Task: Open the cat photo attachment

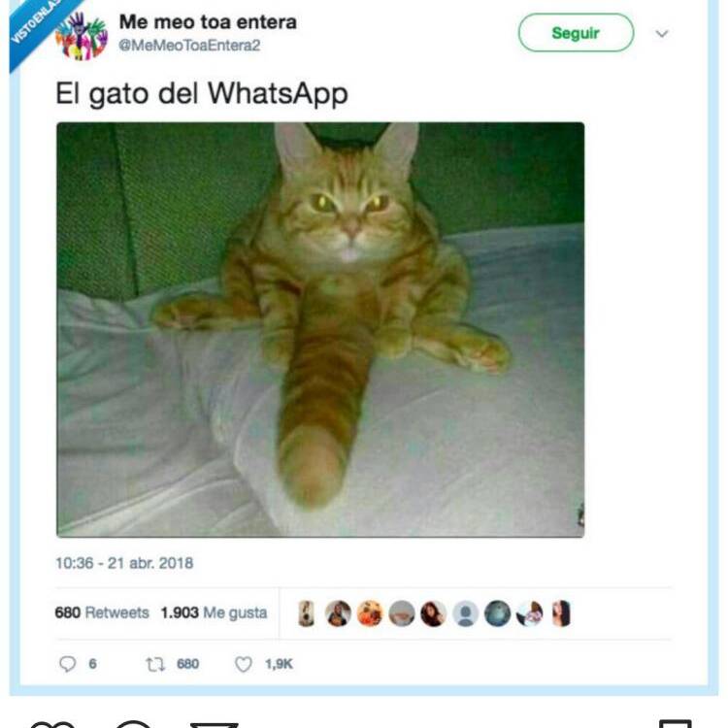Action: coord(320,330)
